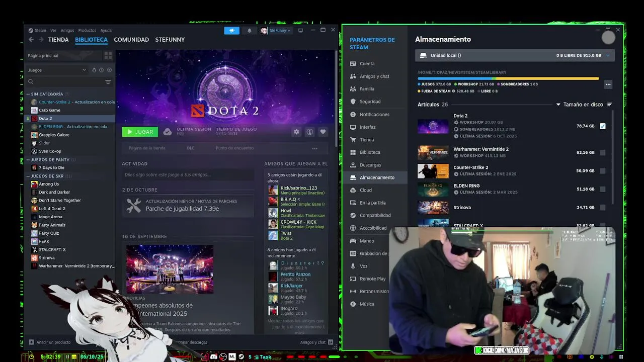The image size is (644, 362).
Task: Open Amigos y chat at bottom of library
Action: (316, 342)
